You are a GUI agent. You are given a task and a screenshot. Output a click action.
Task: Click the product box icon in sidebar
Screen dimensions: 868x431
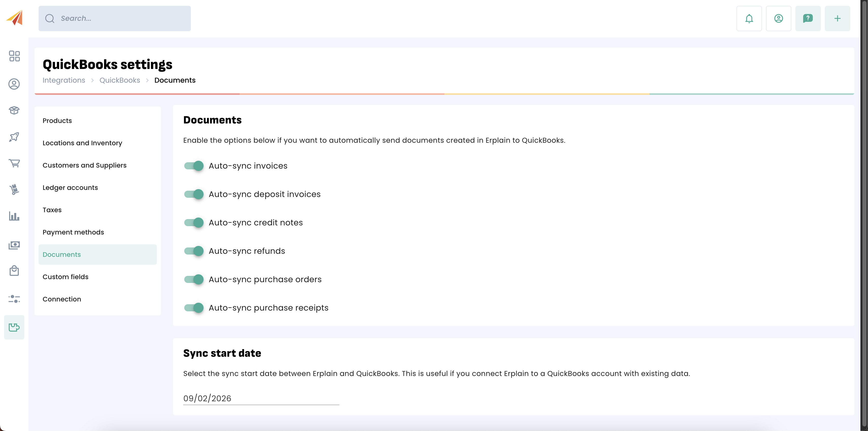(14, 111)
